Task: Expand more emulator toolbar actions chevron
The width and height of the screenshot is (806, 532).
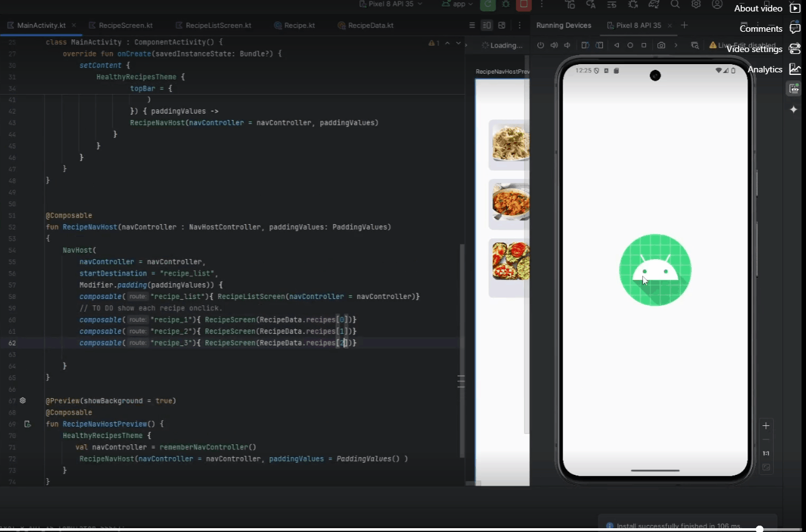Action: click(x=676, y=46)
